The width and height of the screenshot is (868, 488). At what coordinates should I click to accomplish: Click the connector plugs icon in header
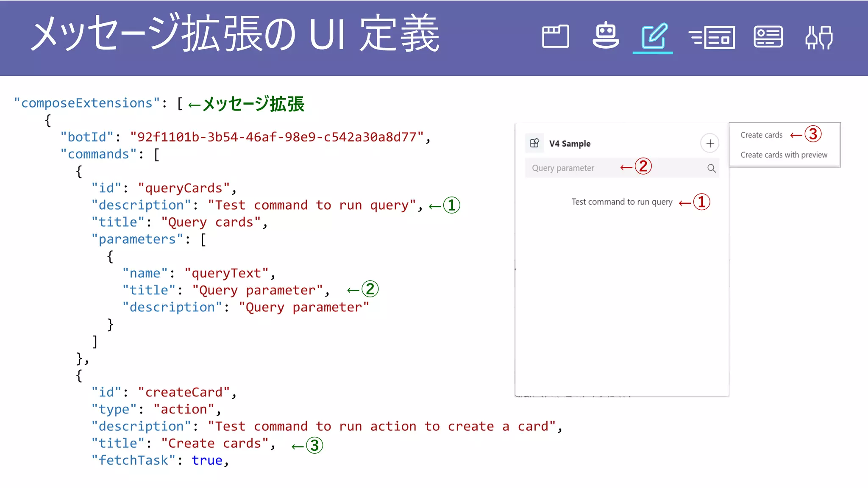[819, 37]
